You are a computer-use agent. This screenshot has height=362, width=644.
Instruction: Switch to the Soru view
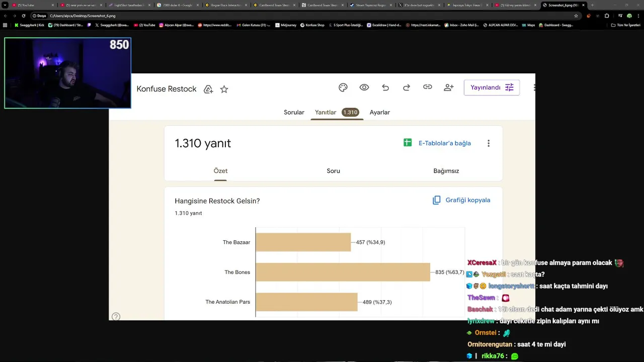[x=334, y=171]
